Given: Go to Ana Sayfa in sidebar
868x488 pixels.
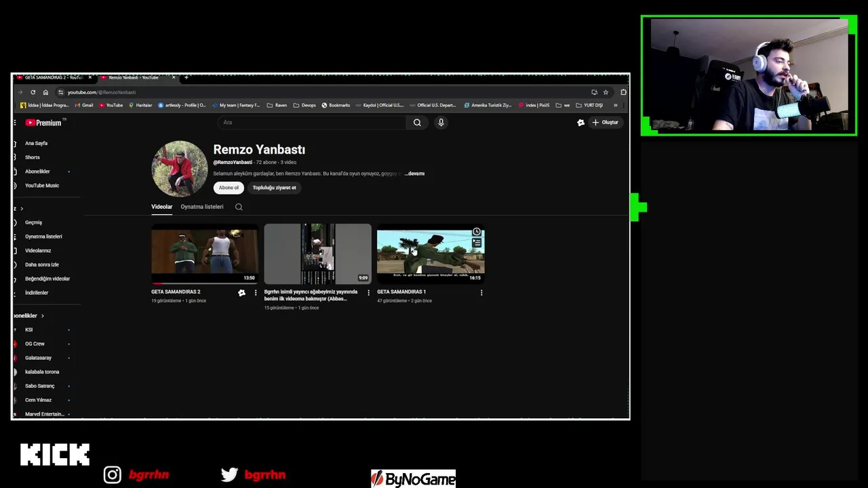Looking at the screenshot, I should click(36, 144).
